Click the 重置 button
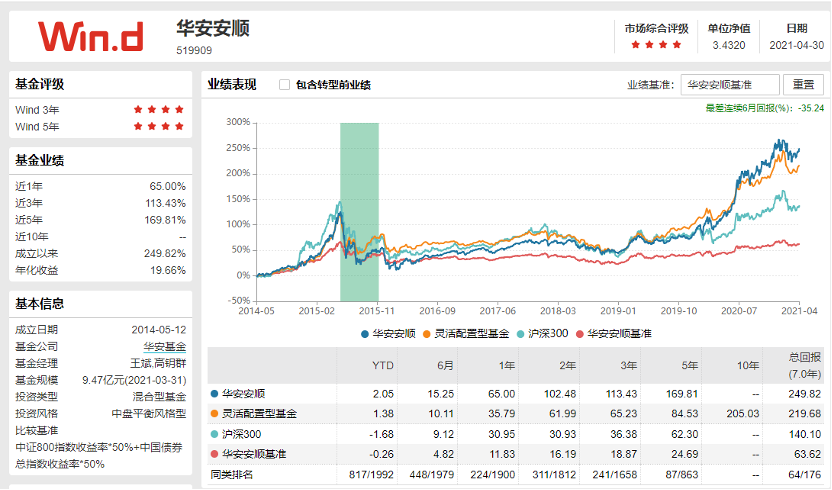Image resolution: width=832 pixels, height=490 pixels. [x=803, y=84]
